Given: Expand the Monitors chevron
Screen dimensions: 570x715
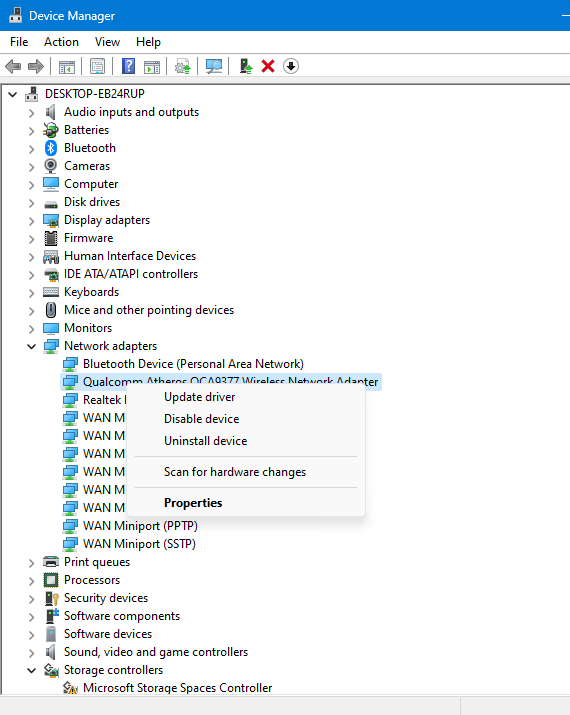Looking at the screenshot, I should [x=31, y=329].
